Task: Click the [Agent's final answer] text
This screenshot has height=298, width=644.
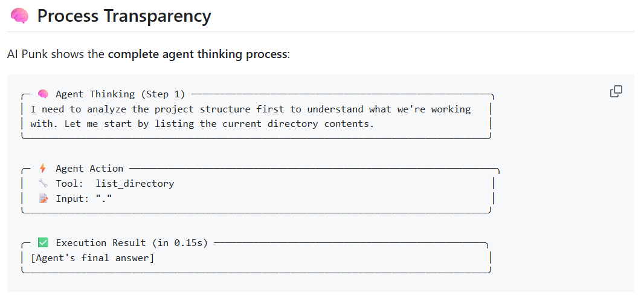Action: [92, 258]
